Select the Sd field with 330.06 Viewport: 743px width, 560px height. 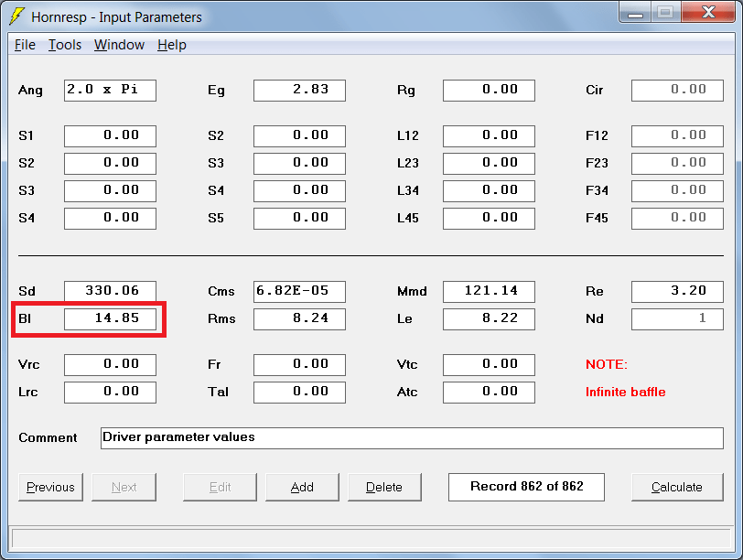point(111,292)
